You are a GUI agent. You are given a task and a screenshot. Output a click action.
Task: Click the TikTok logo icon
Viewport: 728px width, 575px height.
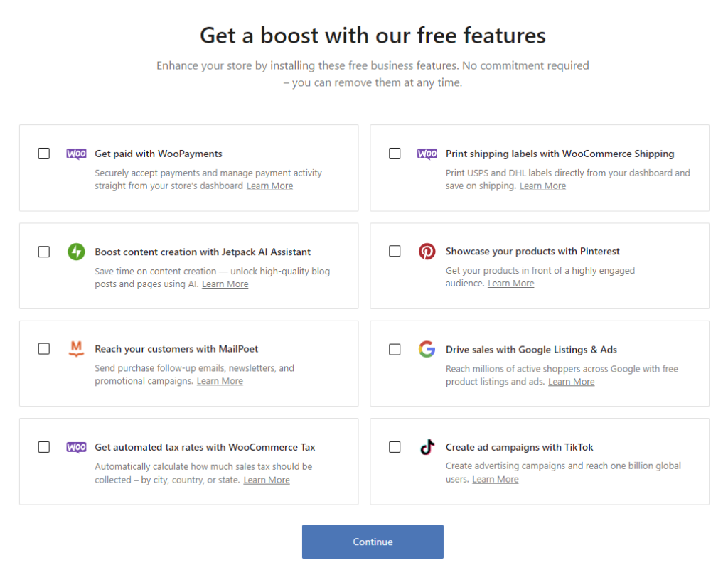coord(427,447)
